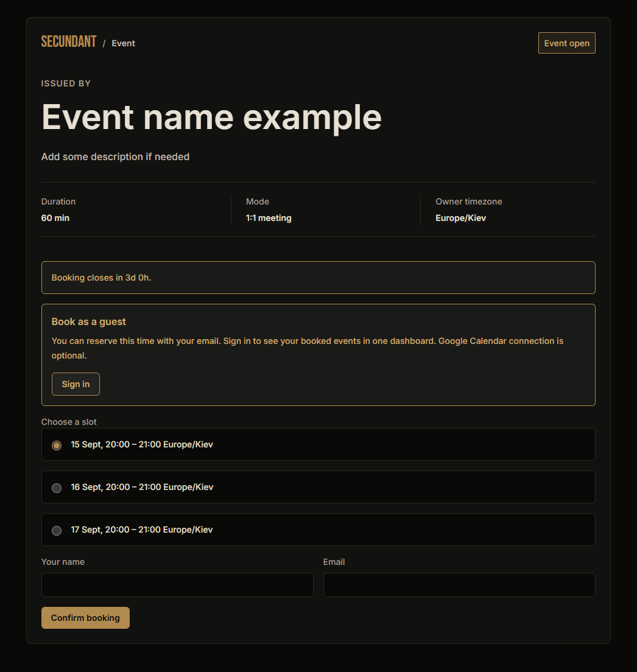Click the 16 Sept, 20:00 – 21:00 slot text

pyautogui.click(x=142, y=487)
